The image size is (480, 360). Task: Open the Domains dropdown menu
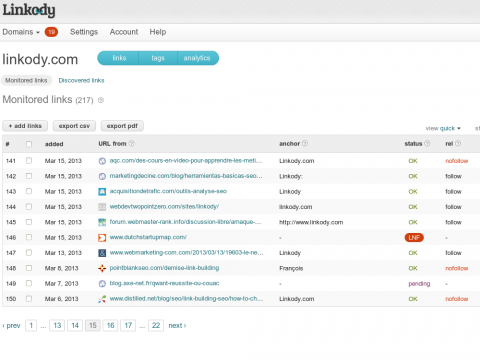[x=21, y=32]
